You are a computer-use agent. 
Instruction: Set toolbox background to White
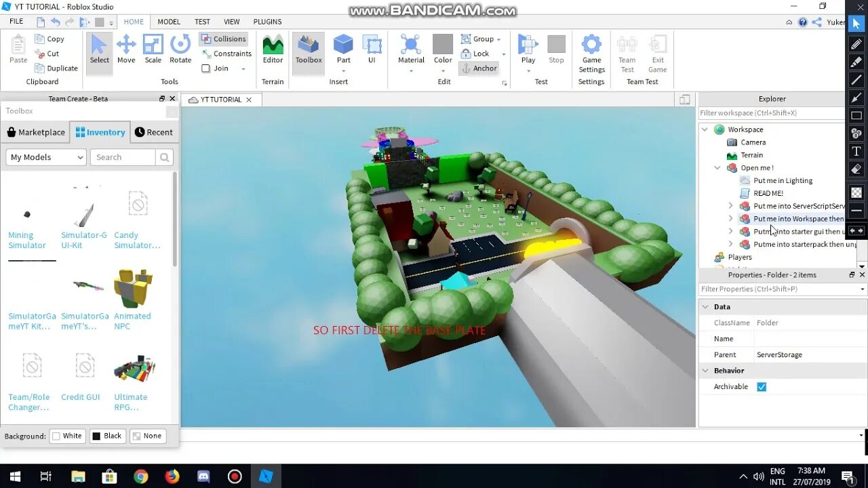click(68, 436)
